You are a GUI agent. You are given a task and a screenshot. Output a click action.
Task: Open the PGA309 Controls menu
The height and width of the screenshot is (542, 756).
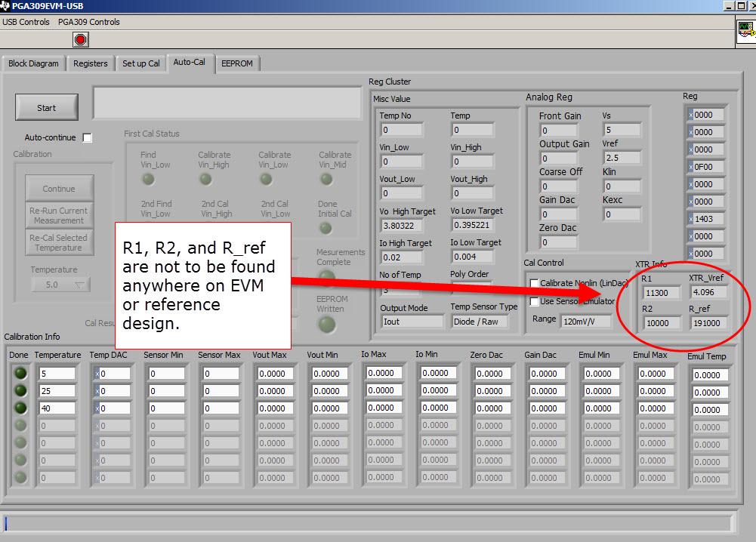coord(88,22)
